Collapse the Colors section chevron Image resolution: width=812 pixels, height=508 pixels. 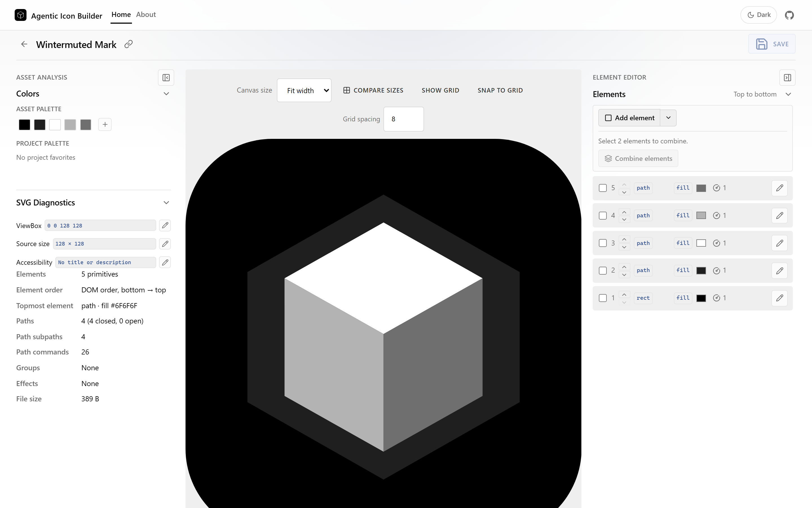click(x=166, y=94)
